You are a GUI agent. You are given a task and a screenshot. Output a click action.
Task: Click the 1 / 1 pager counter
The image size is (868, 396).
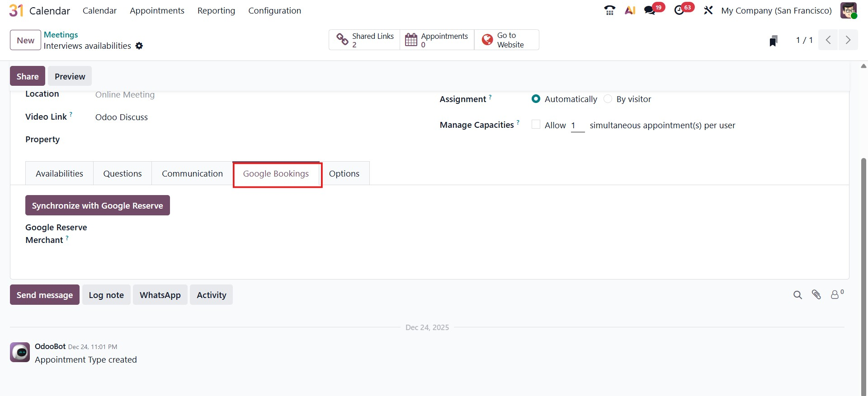tap(804, 40)
